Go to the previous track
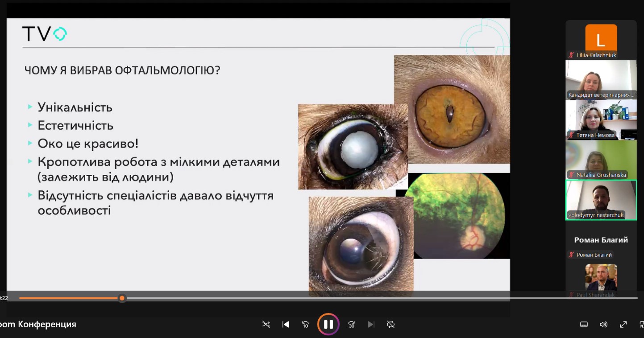The width and height of the screenshot is (644, 338). point(286,325)
